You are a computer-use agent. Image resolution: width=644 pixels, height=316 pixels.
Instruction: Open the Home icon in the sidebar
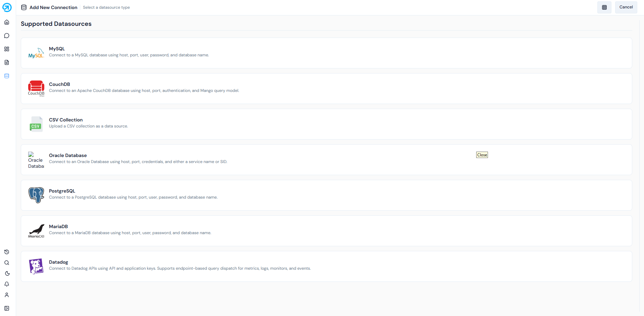click(x=7, y=22)
